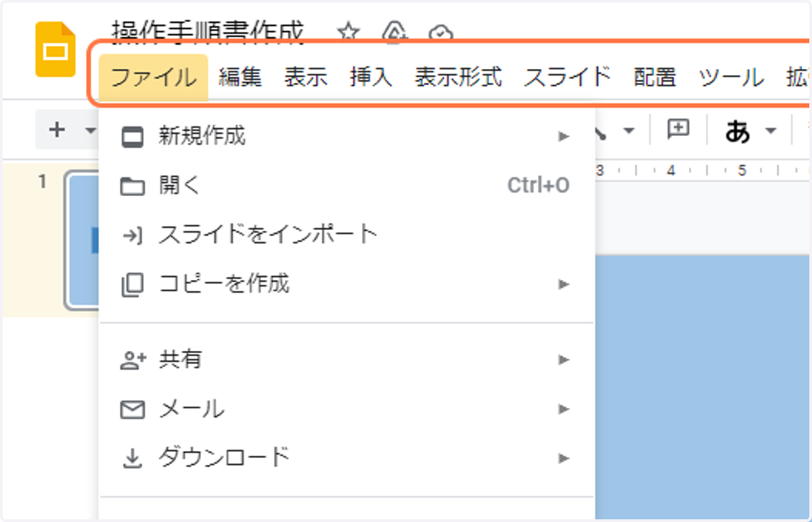This screenshot has width=812, height=522.
Task: Expand the 新規作成 submenu arrow
Action: pos(564,137)
